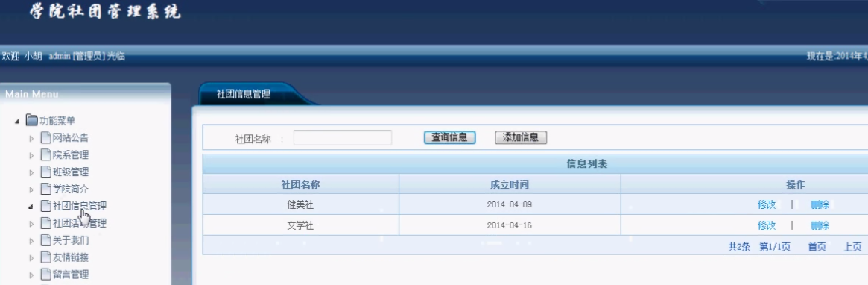868x285 pixels.
Task: Expand the 关于我们 tree arrow
Action: [31, 241]
